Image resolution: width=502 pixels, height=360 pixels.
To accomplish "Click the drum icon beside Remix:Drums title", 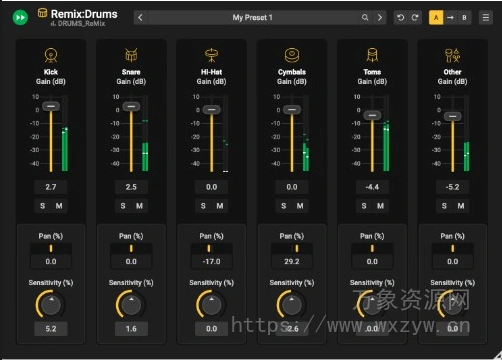I will [x=42, y=13].
